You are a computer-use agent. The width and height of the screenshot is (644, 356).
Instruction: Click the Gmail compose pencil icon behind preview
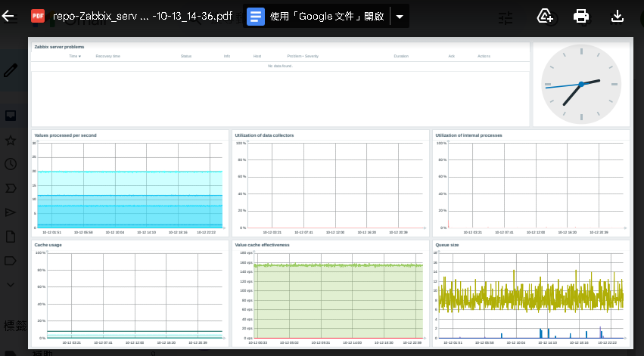pyautogui.click(x=11, y=70)
